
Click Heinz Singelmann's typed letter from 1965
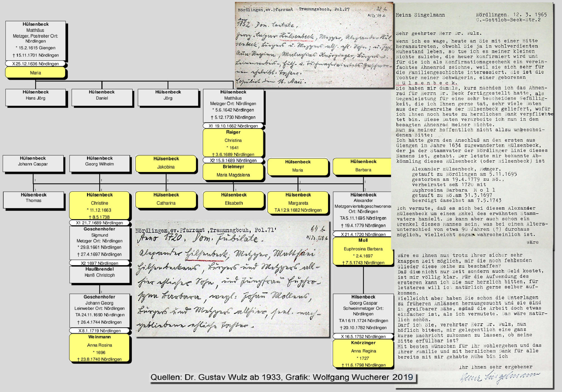(472, 126)
